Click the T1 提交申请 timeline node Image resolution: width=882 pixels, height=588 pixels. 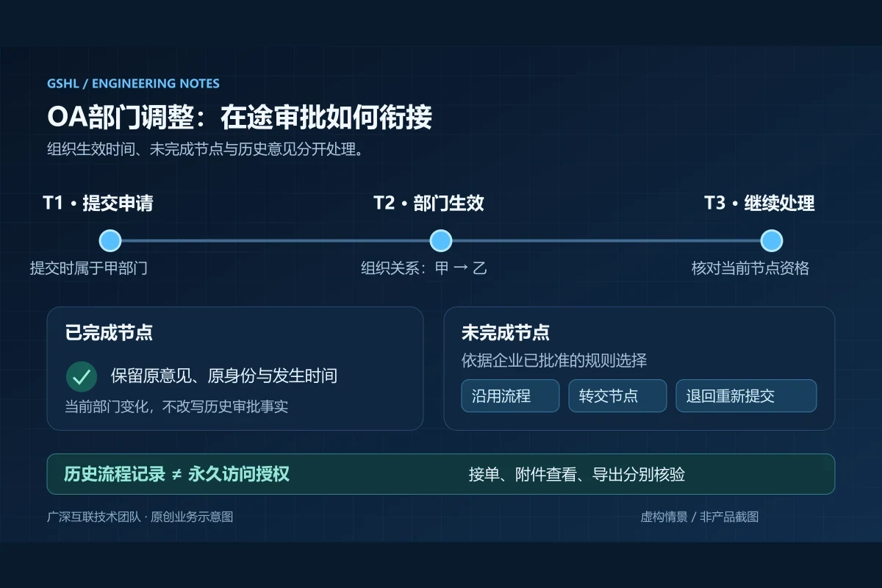click(110, 240)
